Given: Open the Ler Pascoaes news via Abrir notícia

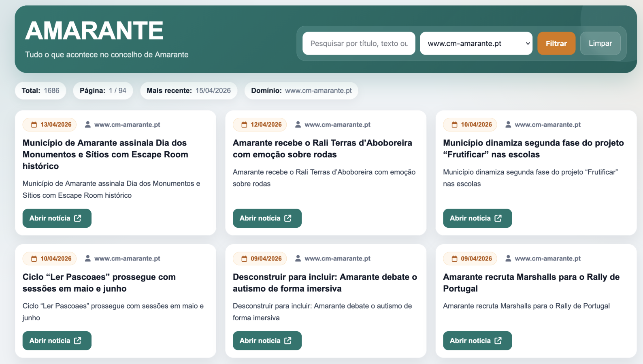Looking at the screenshot, I should [x=57, y=341].
